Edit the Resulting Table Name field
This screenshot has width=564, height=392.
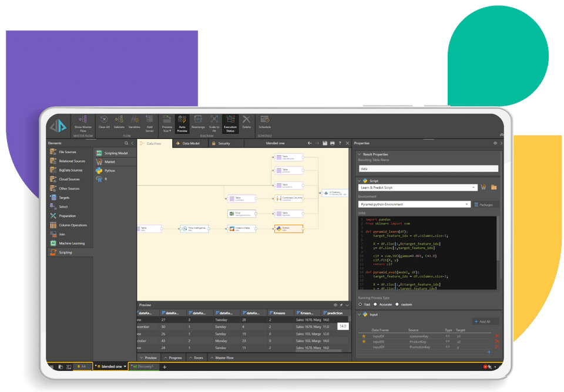428,168
